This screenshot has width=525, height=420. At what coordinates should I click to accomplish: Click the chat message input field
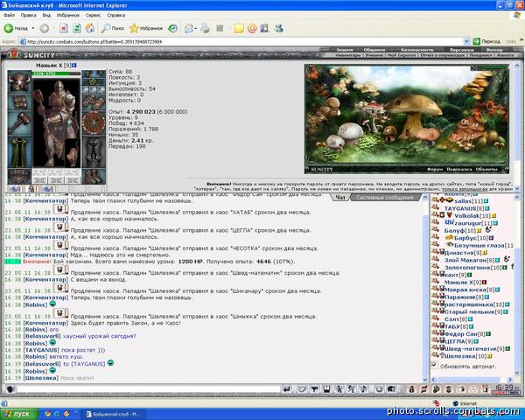pos(149,389)
